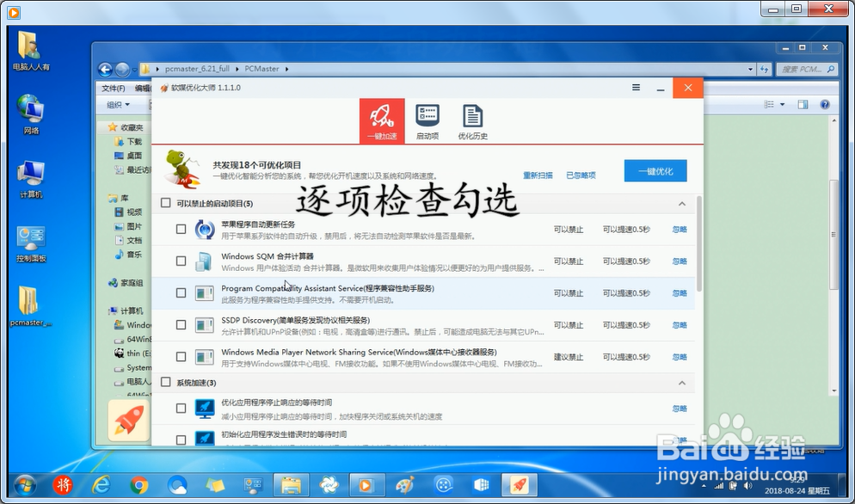Check Windows Media Player Network Sharing checkbox

click(x=181, y=357)
